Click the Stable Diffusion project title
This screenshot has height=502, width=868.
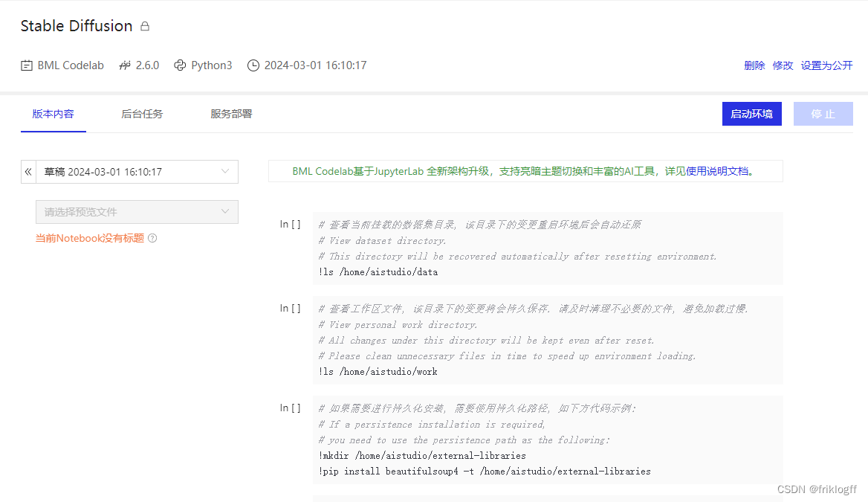pos(77,26)
